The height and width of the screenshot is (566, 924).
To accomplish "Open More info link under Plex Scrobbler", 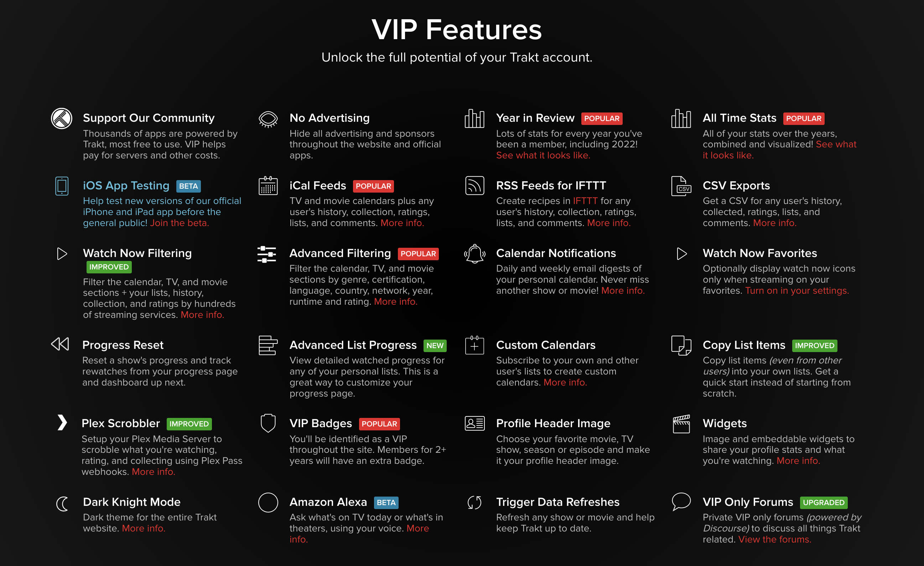I will pyautogui.click(x=154, y=472).
